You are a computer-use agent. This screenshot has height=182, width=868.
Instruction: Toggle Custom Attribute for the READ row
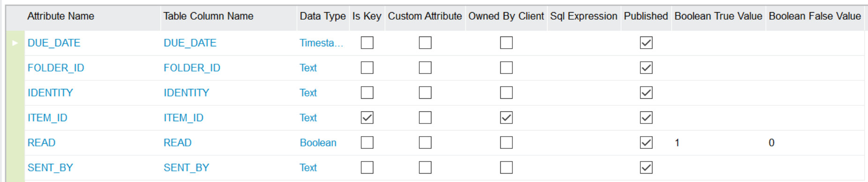pos(425,143)
